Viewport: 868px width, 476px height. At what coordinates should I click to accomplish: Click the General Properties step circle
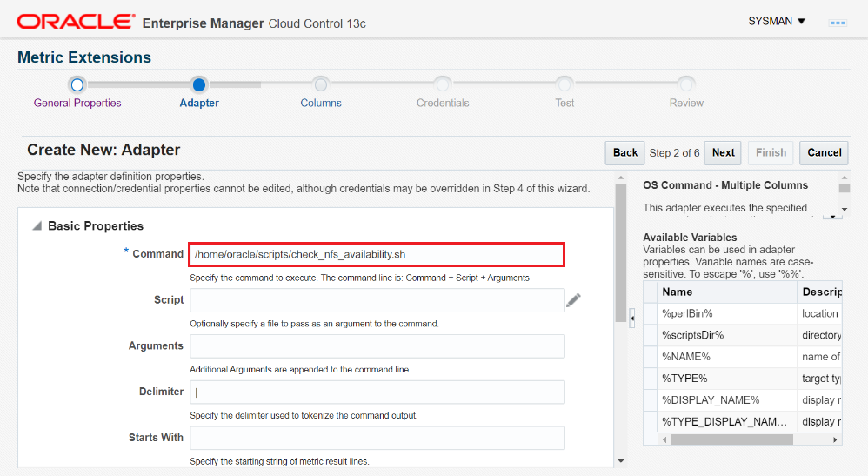point(77,84)
